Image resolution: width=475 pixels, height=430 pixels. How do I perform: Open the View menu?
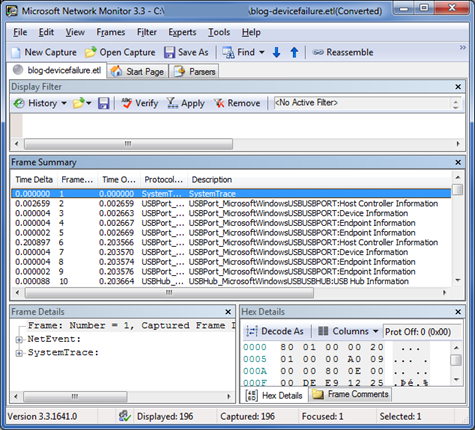click(x=75, y=32)
